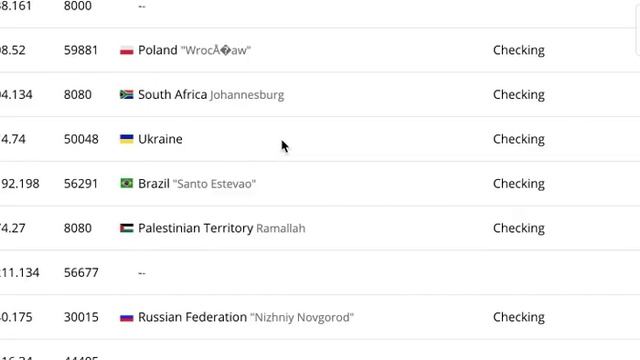Select the South Africa Johannesburg entry

tap(211, 95)
